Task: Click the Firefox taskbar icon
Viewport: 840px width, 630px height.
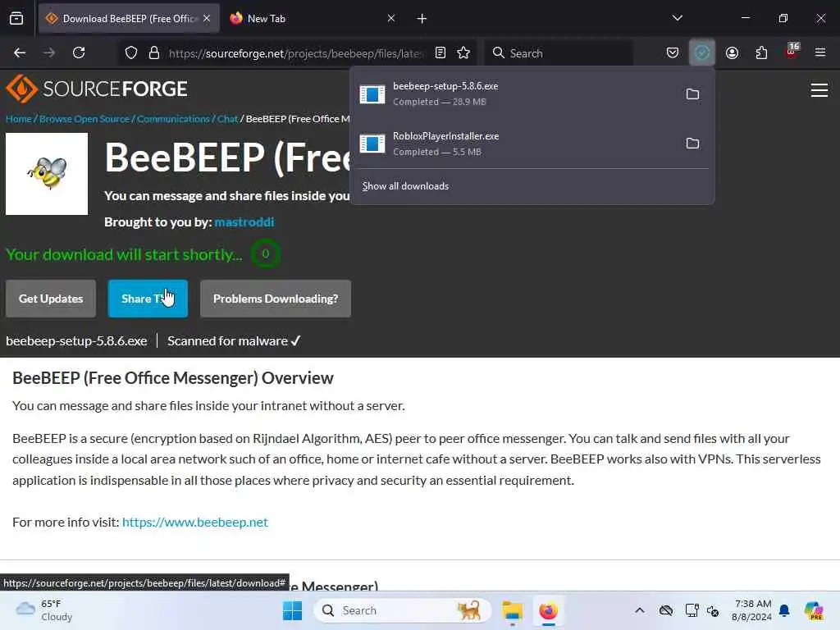Action: (548, 610)
